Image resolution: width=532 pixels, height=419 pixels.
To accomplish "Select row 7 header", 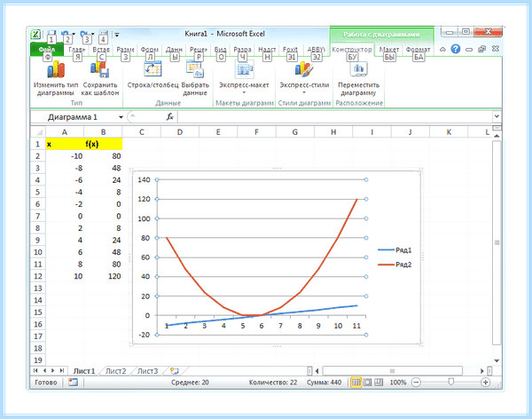I will 38,216.
